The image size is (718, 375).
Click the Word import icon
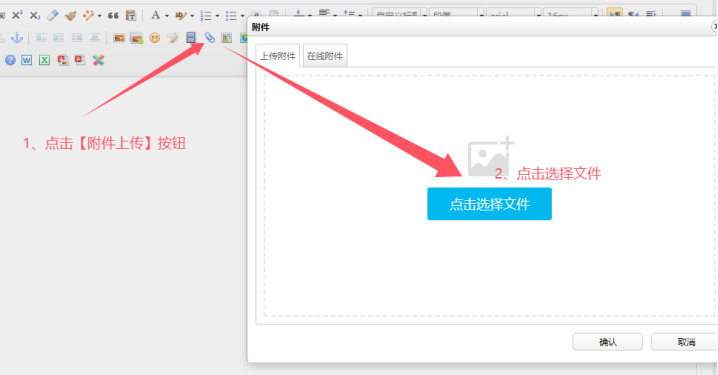point(27,60)
